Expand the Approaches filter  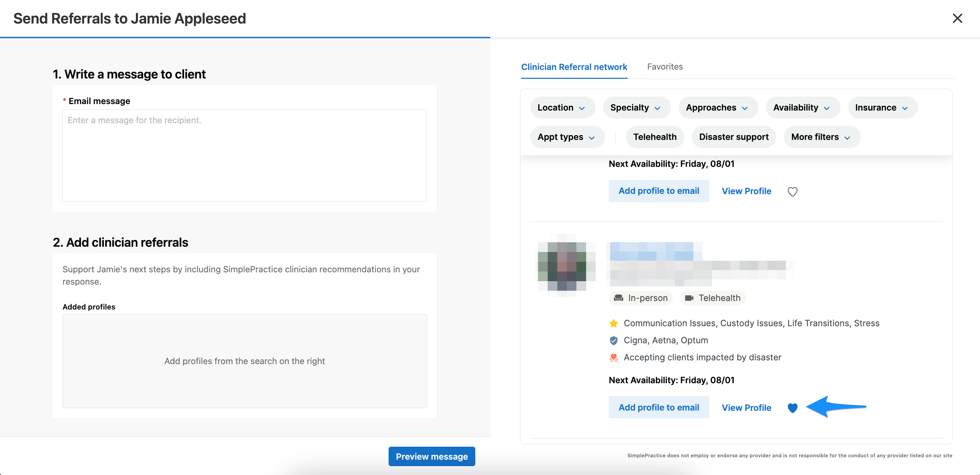(718, 107)
